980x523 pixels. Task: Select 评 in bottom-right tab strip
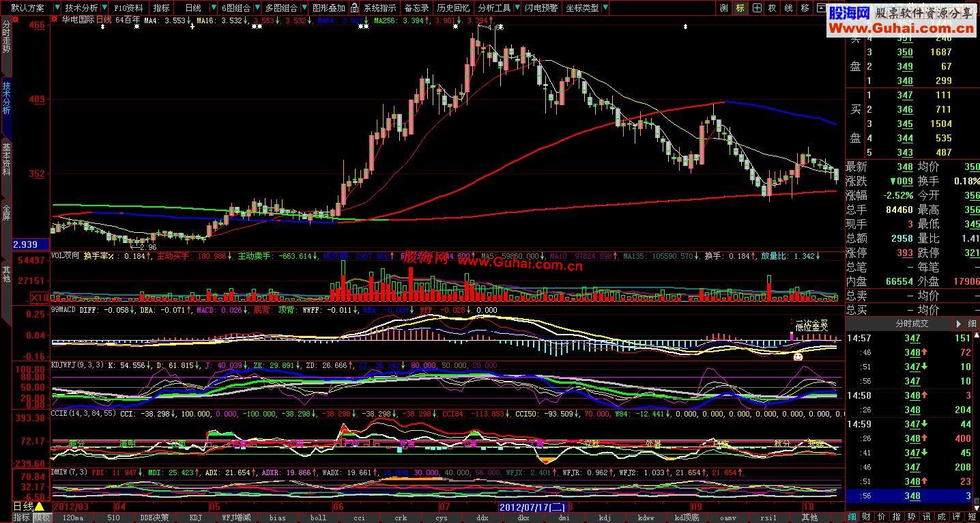click(x=957, y=518)
